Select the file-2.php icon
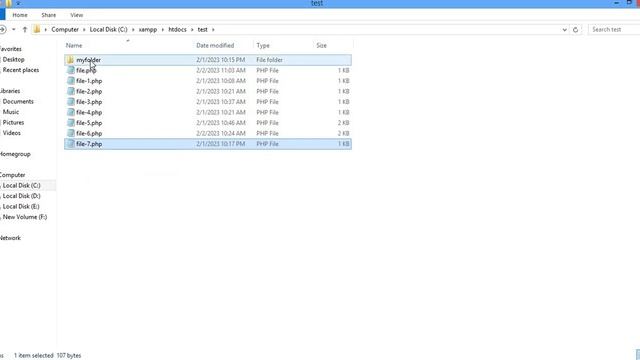Image resolution: width=640 pixels, height=360 pixels. tap(71, 91)
